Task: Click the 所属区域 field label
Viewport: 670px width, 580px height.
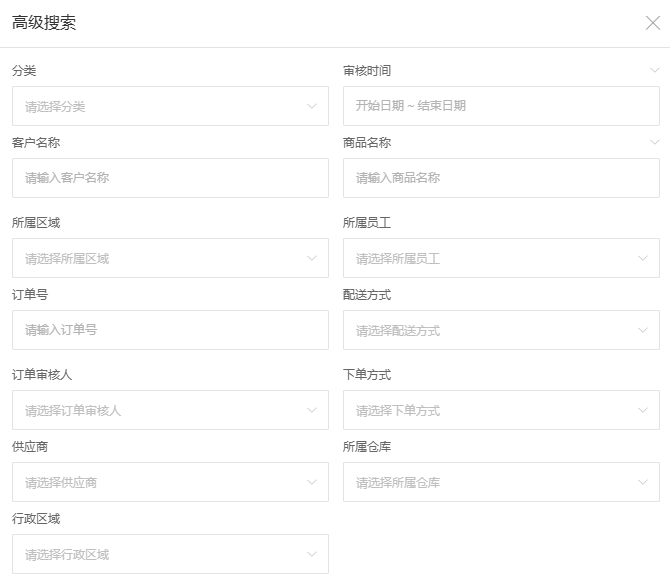Action: (36, 223)
